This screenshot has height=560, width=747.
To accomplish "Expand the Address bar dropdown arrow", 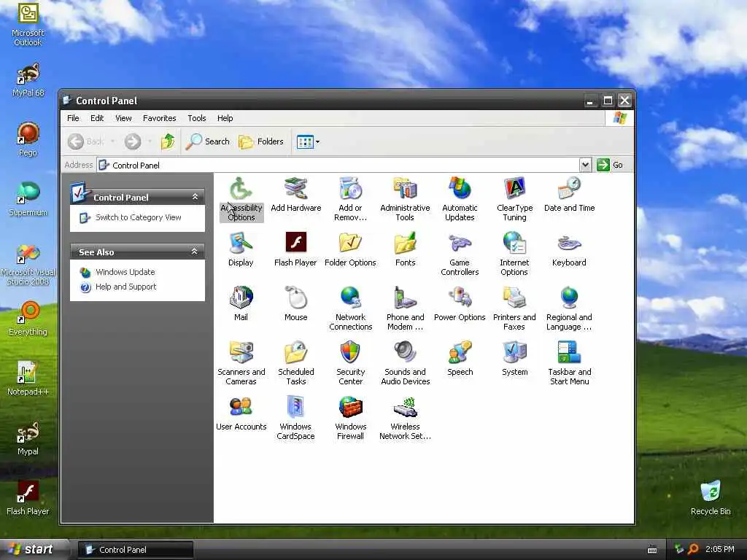I will coord(586,165).
